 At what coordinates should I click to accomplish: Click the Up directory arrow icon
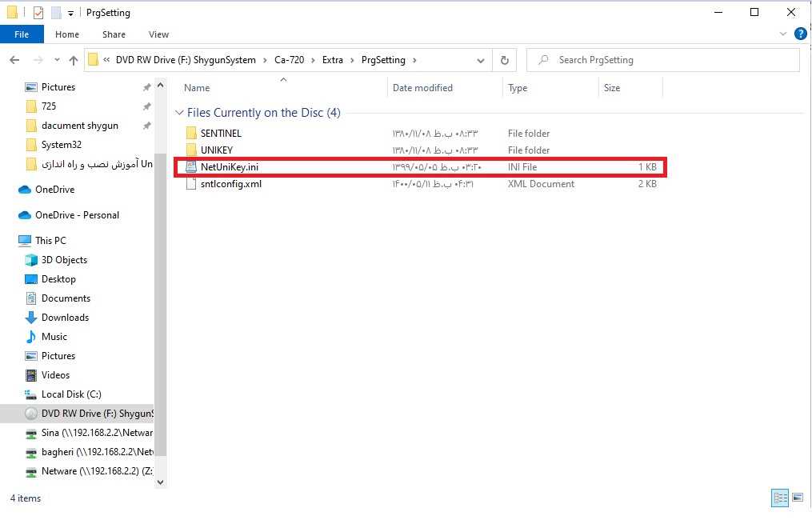click(x=74, y=60)
